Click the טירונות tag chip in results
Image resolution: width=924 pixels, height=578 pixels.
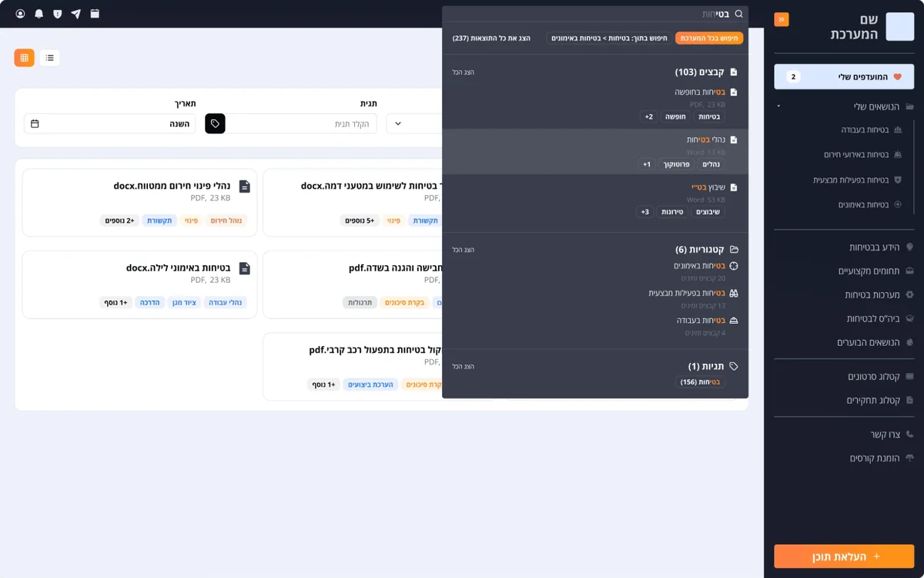[x=672, y=212]
